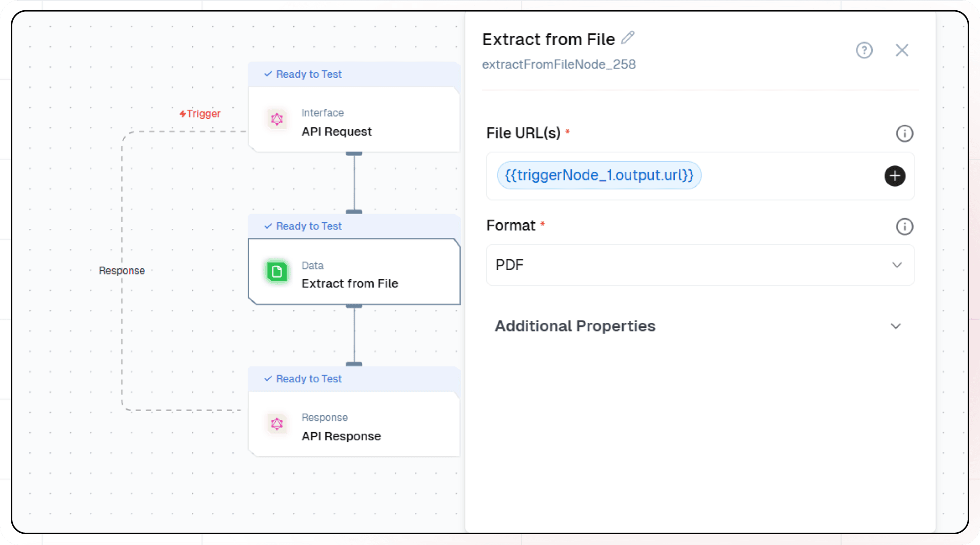Show info for File URL(s) field
Image resolution: width=980 pixels, height=545 pixels.
904,133
